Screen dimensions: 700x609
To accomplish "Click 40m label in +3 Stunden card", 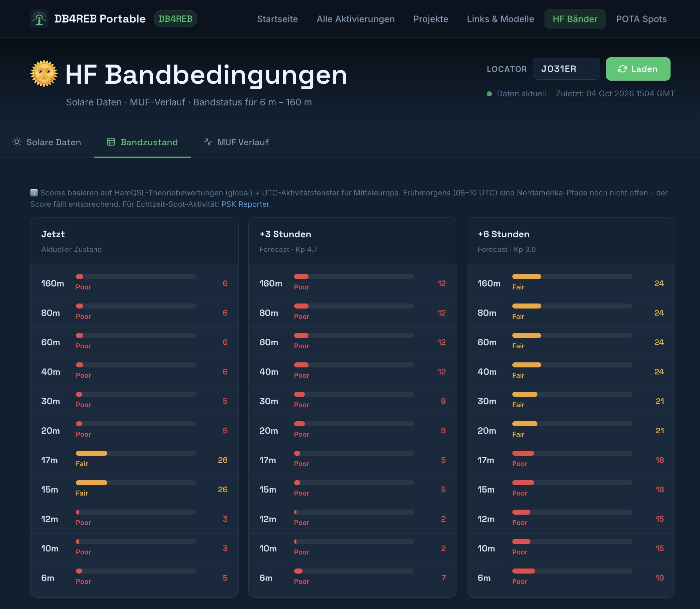I will click(x=269, y=372).
